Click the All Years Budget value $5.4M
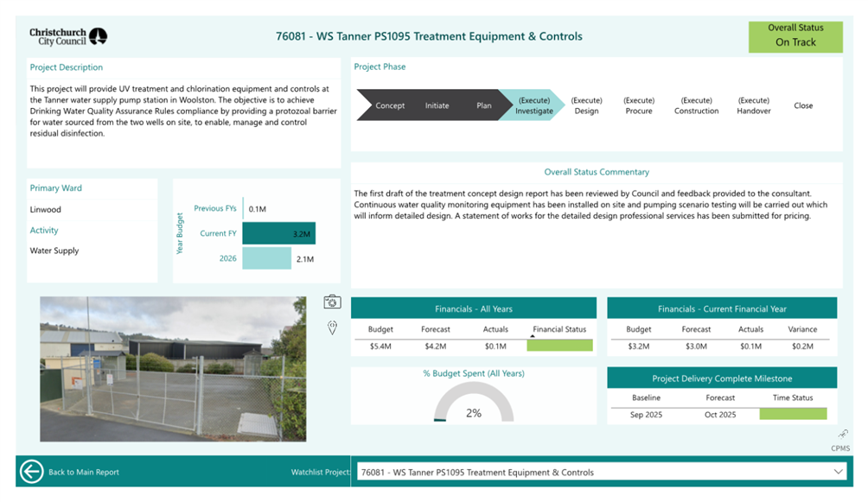868x502 pixels. coord(380,346)
